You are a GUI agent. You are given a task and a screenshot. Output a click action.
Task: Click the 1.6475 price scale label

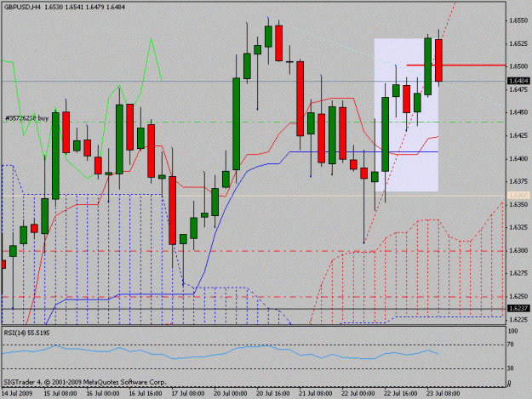click(x=518, y=89)
